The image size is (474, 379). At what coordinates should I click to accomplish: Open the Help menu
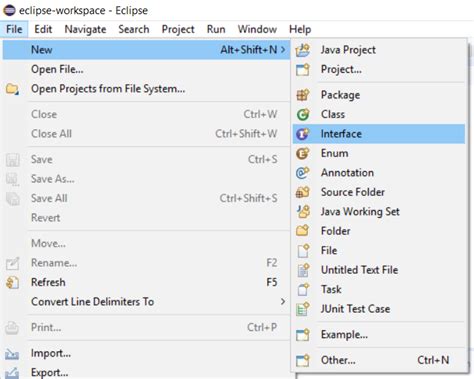coord(300,29)
